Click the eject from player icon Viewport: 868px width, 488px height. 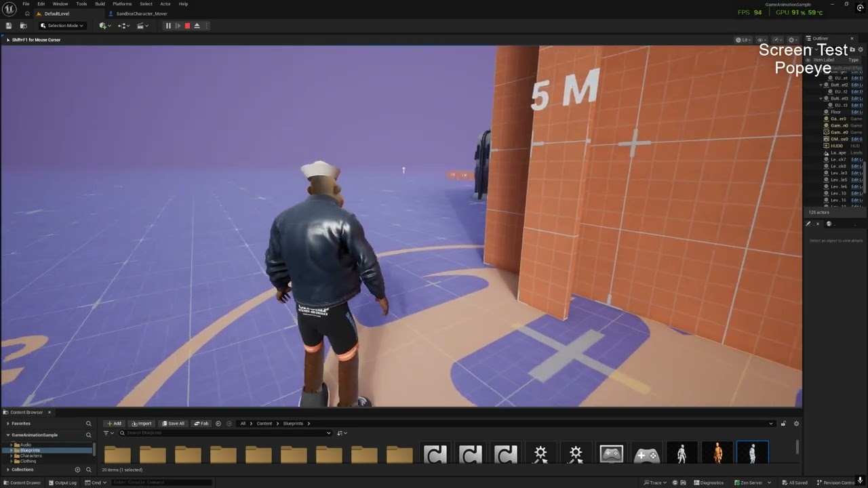(x=197, y=26)
